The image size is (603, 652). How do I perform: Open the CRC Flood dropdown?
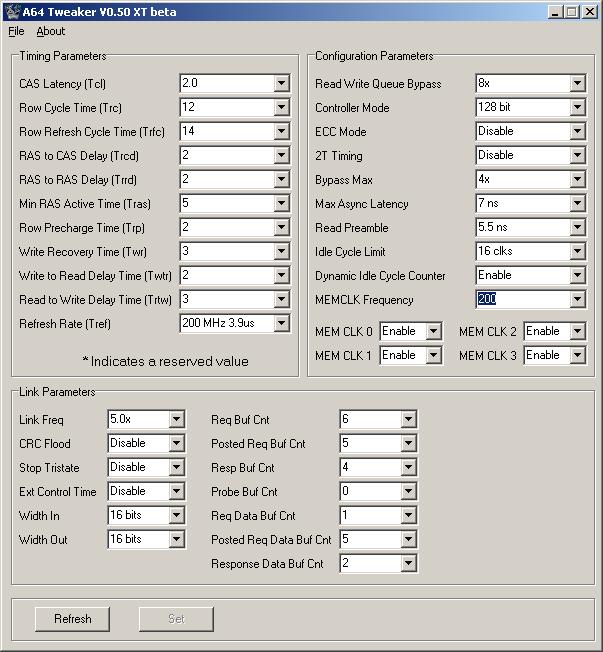176,444
